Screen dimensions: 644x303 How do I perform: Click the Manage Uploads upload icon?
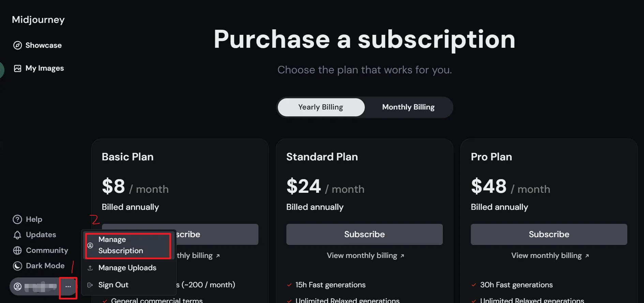coord(90,268)
